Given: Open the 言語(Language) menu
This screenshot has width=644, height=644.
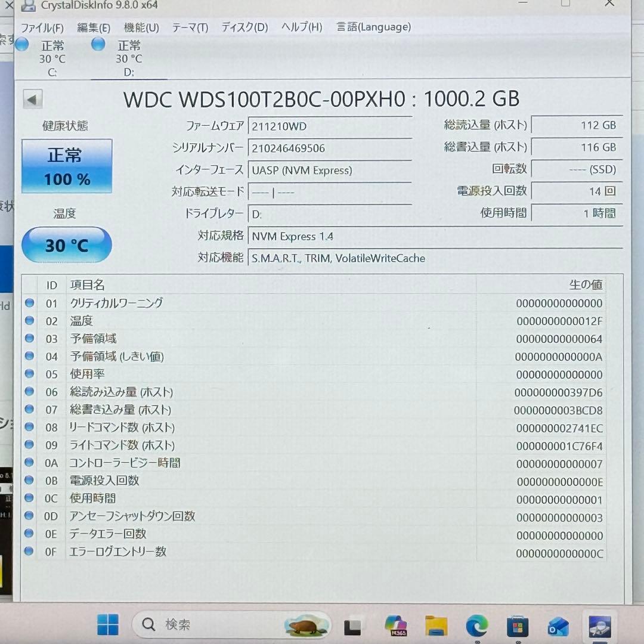Looking at the screenshot, I should (x=373, y=27).
